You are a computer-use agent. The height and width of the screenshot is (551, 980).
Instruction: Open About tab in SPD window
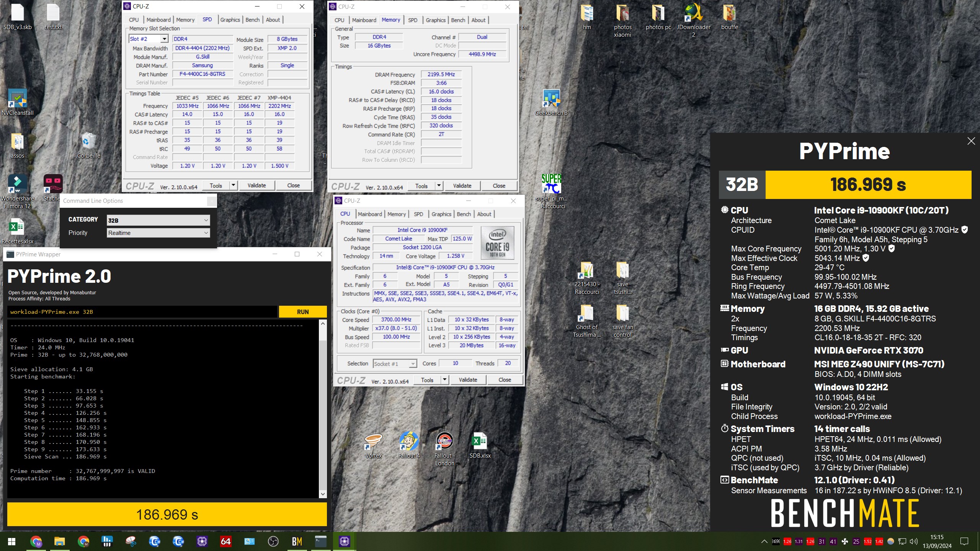coord(273,20)
